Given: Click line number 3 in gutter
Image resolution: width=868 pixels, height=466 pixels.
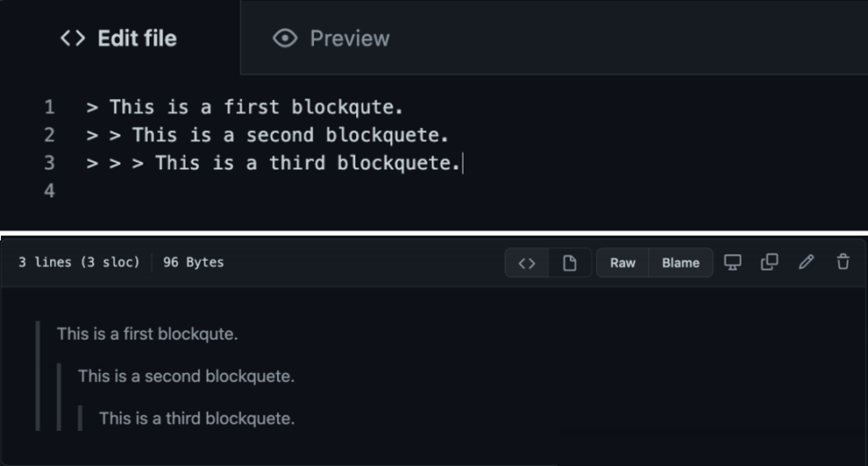Looking at the screenshot, I should 49,164.
